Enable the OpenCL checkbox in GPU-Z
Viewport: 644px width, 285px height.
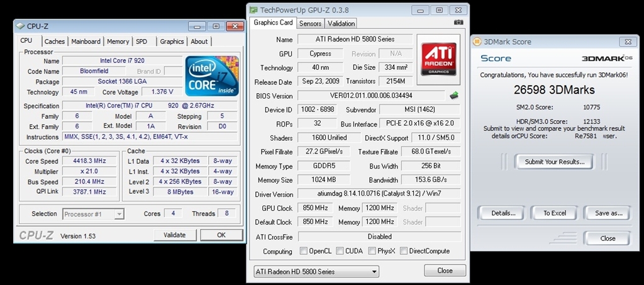[303, 251]
